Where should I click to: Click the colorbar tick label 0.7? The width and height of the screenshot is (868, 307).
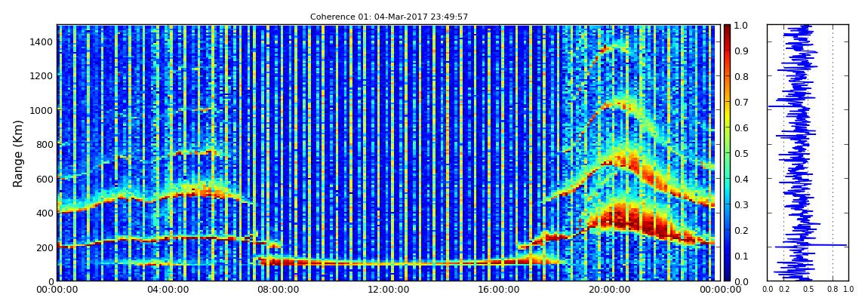click(x=740, y=103)
